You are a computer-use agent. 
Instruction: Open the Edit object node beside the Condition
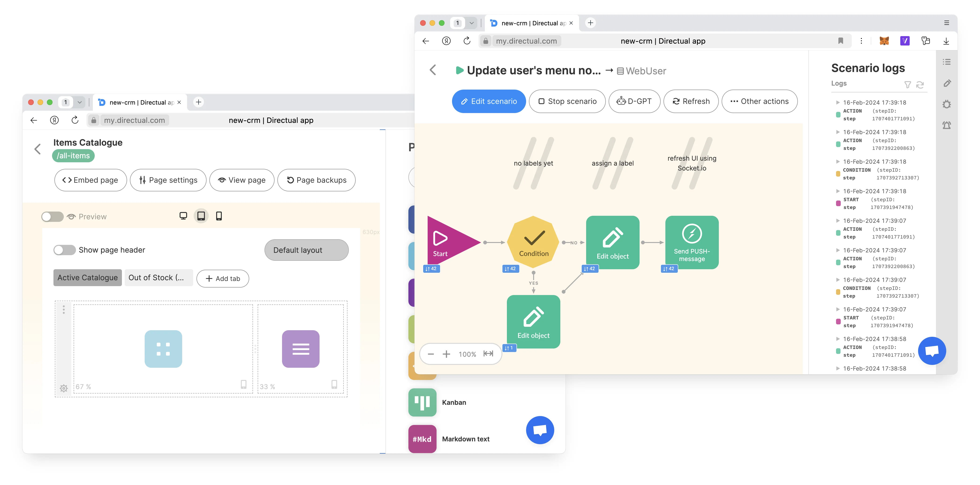click(612, 242)
